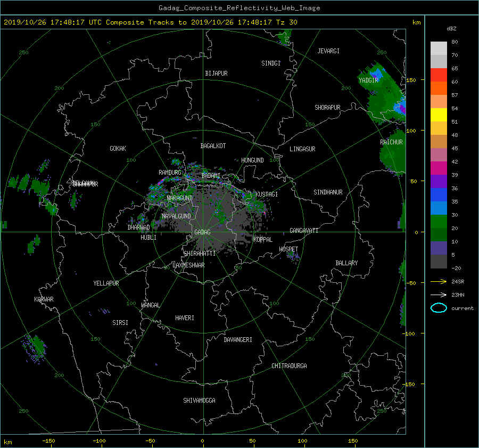Click the BADAMI city label
The image size is (479, 448).
click(x=211, y=176)
